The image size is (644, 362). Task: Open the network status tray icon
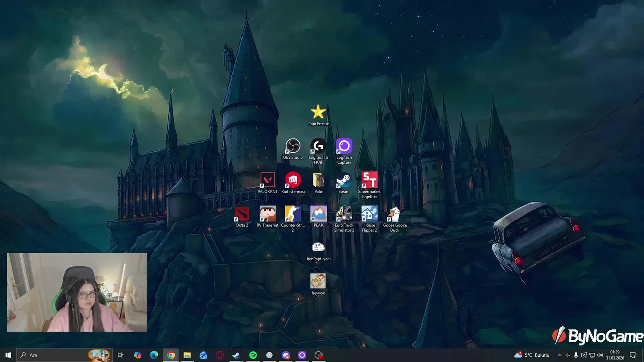pyautogui.click(x=592, y=355)
